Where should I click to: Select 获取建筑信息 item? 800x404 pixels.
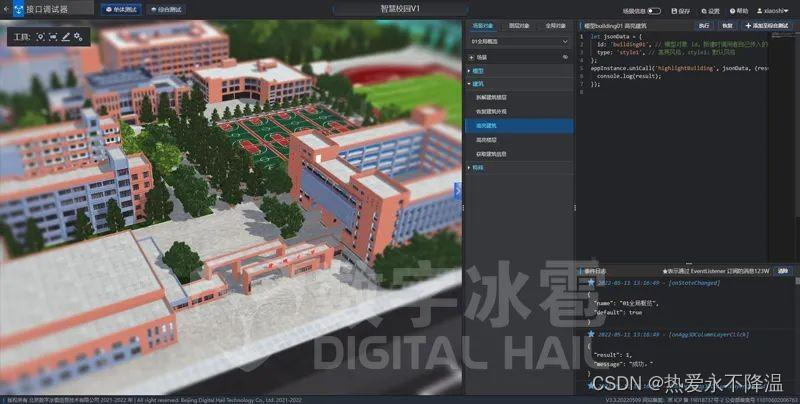pyautogui.click(x=519, y=154)
